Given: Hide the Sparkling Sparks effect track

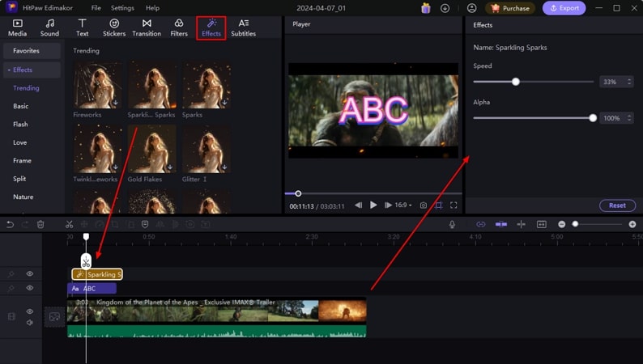Looking at the screenshot, I should pos(29,273).
